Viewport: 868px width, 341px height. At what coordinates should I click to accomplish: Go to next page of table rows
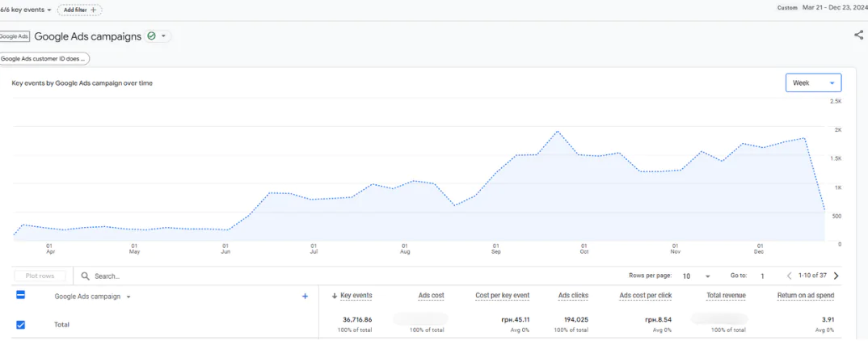click(x=836, y=276)
